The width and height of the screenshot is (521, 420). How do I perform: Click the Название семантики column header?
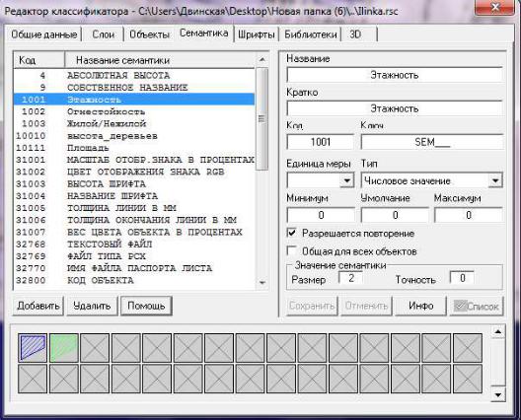point(160,60)
